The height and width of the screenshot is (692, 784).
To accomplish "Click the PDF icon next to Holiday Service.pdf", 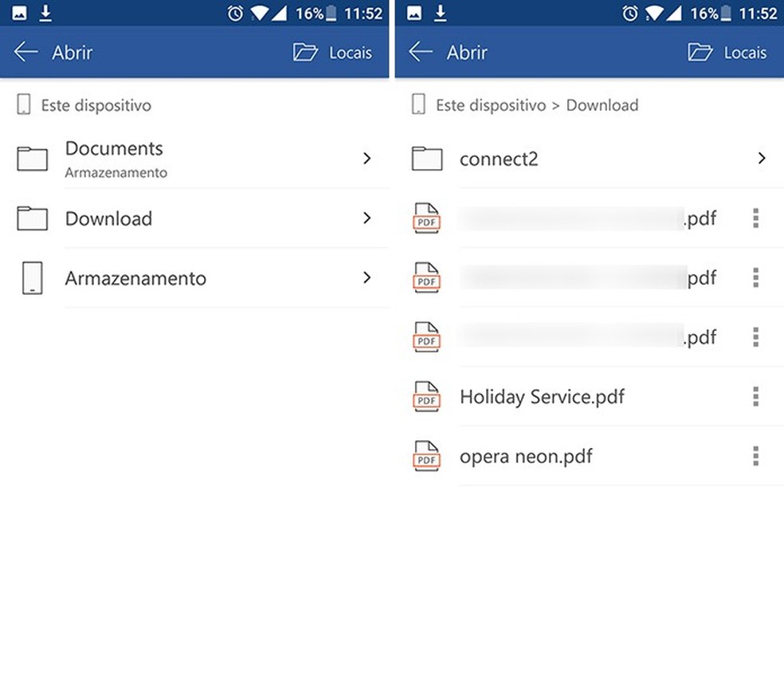I will pyautogui.click(x=426, y=396).
